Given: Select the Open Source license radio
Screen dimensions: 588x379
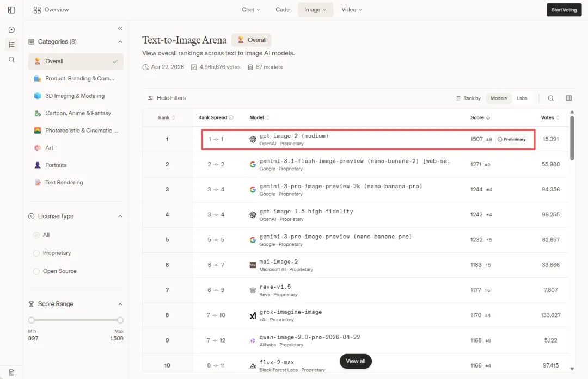Looking at the screenshot, I should click(36, 271).
